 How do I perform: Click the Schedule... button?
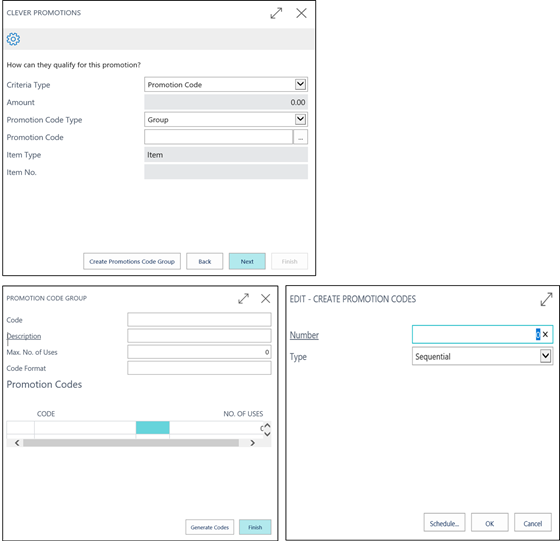click(444, 523)
